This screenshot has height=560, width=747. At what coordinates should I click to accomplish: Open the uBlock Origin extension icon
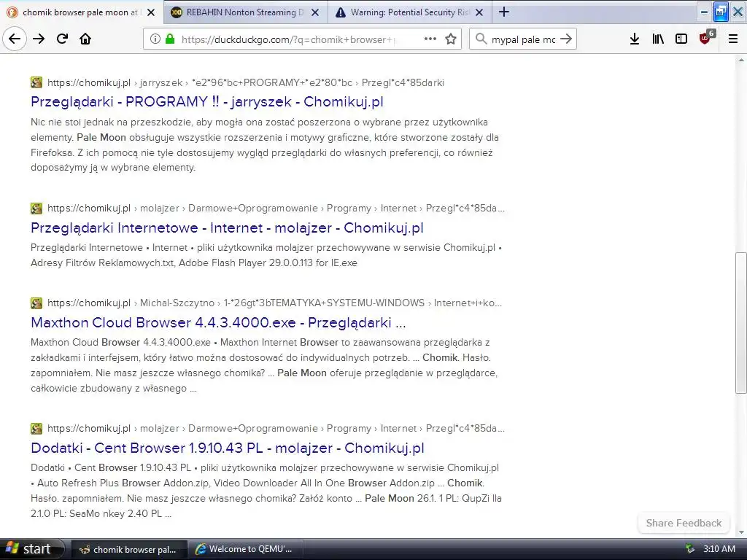point(705,38)
